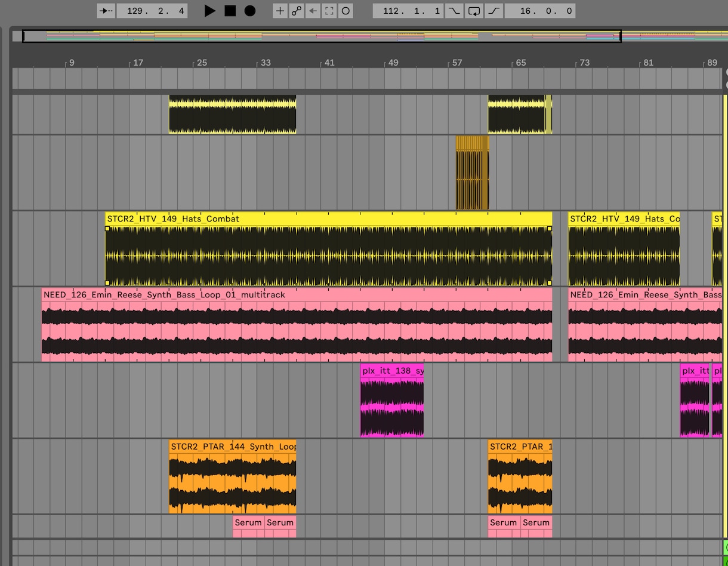Image resolution: width=728 pixels, height=566 pixels.
Task: Click the arrangement overview strip at the top
Action: (370, 36)
